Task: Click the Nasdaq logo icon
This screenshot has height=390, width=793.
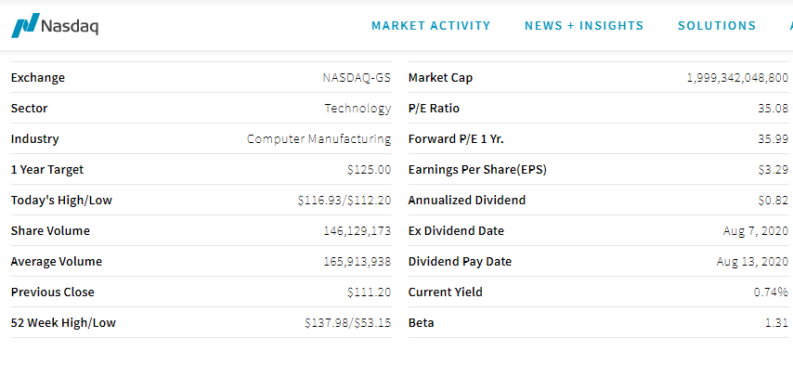Action: [25, 25]
